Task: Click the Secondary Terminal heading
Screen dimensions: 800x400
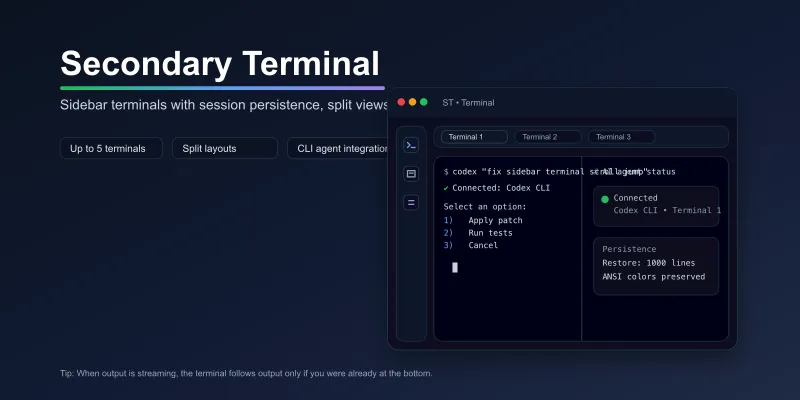Action: 220,63
